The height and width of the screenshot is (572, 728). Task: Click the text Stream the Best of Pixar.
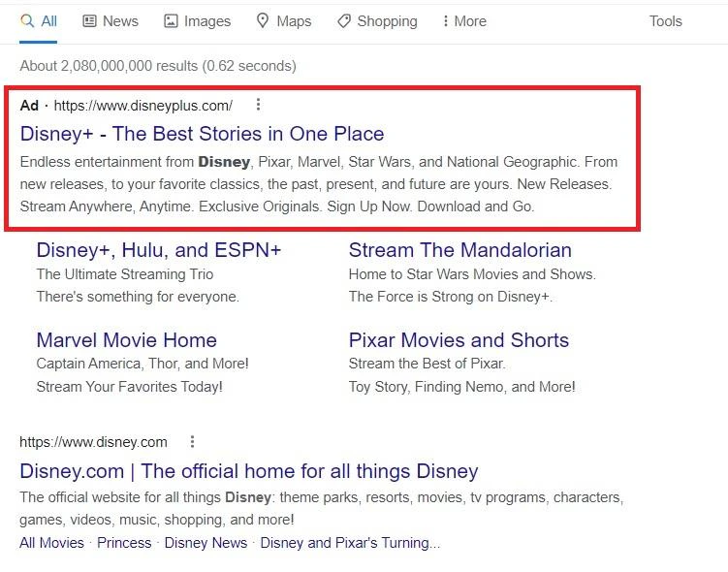pos(427,364)
